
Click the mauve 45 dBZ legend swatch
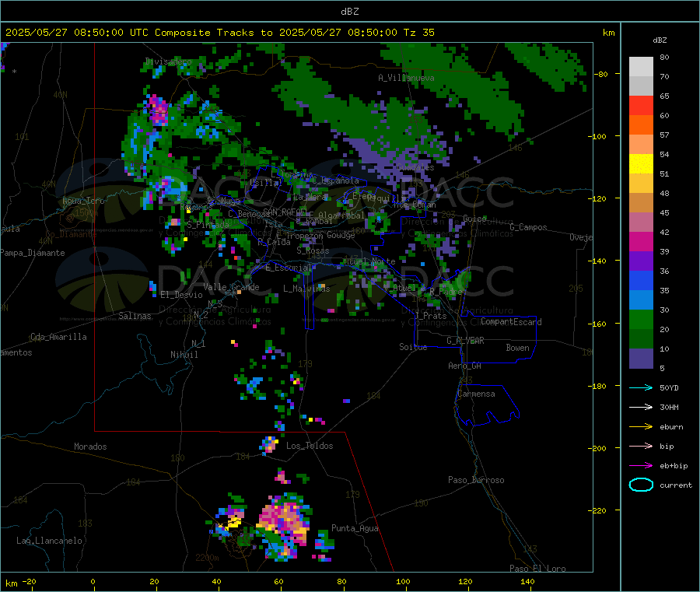click(x=641, y=222)
